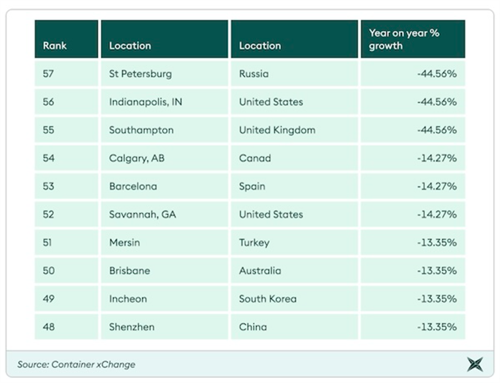Click the Mersin location cell

(165, 242)
